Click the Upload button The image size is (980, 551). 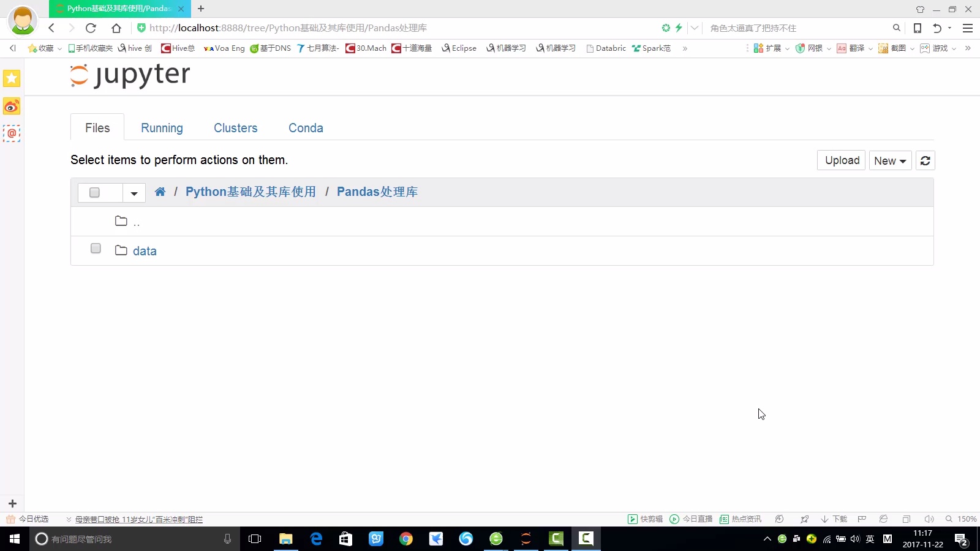[842, 160]
